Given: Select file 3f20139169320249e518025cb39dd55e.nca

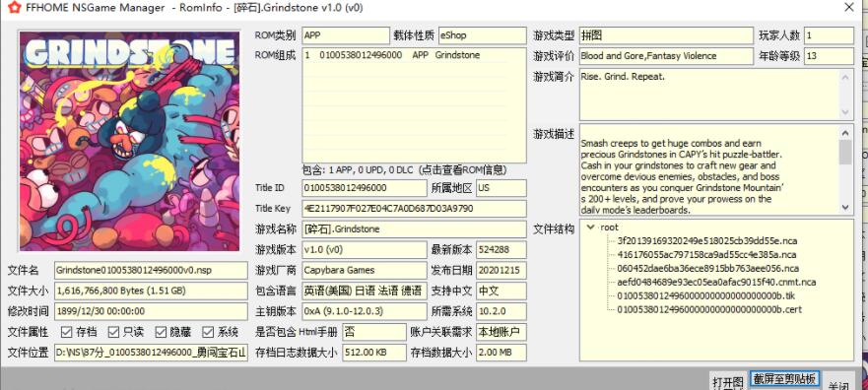Looking at the screenshot, I should pyautogui.click(x=706, y=240).
